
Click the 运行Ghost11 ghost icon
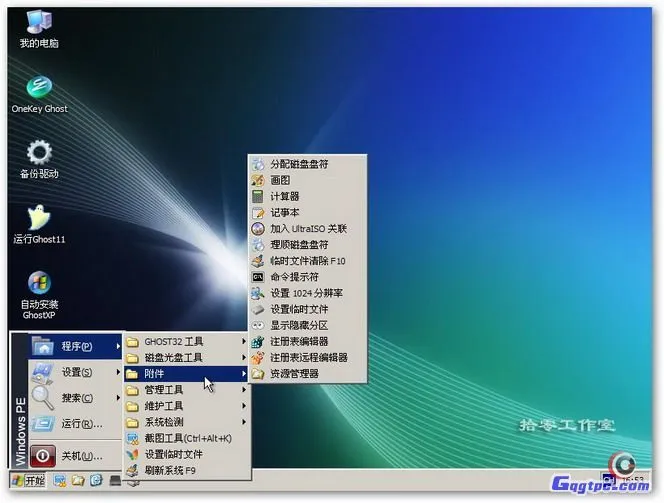pyautogui.click(x=39, y=224)
